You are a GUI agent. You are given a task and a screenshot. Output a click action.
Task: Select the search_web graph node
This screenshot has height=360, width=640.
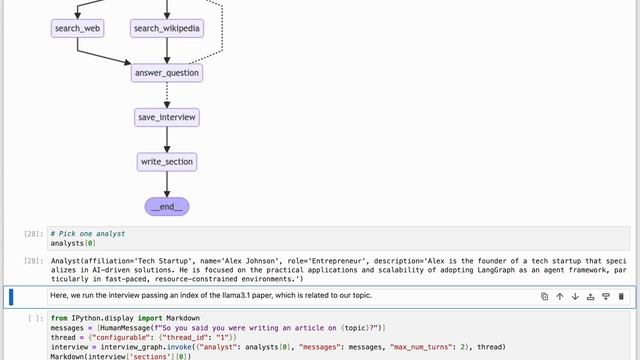click(78, 29)
